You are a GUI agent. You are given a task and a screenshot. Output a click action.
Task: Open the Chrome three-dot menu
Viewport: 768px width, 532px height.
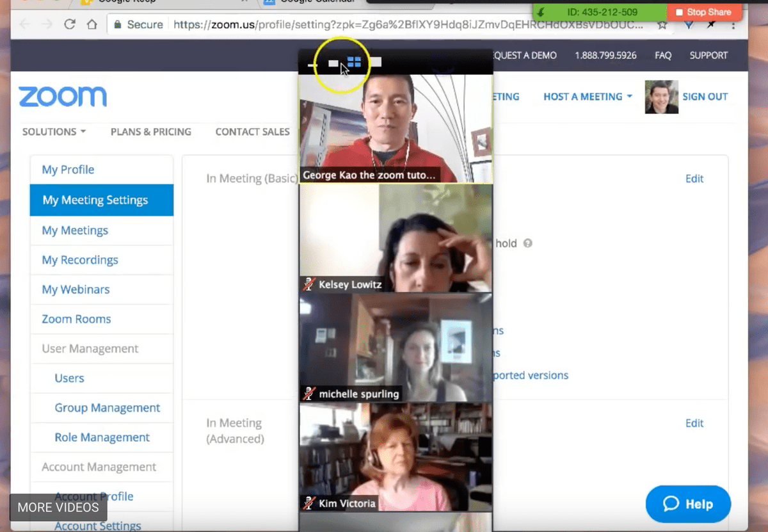click(x=733, y=25)
